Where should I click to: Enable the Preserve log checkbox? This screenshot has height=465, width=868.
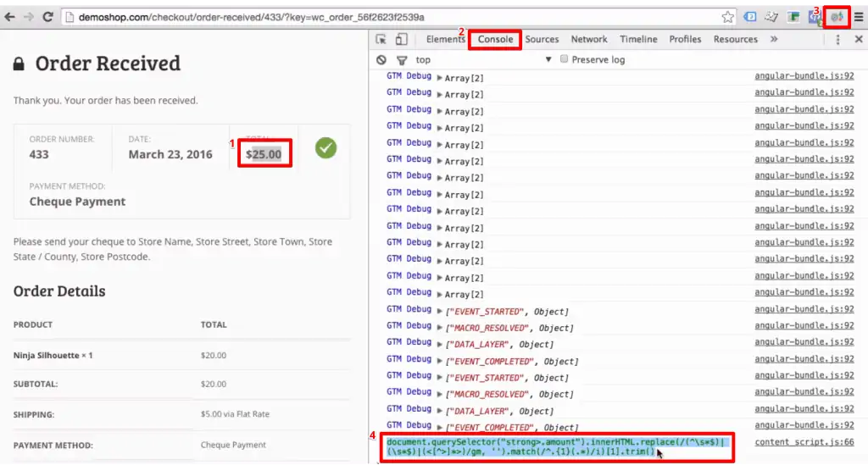[x=564, y=59]
